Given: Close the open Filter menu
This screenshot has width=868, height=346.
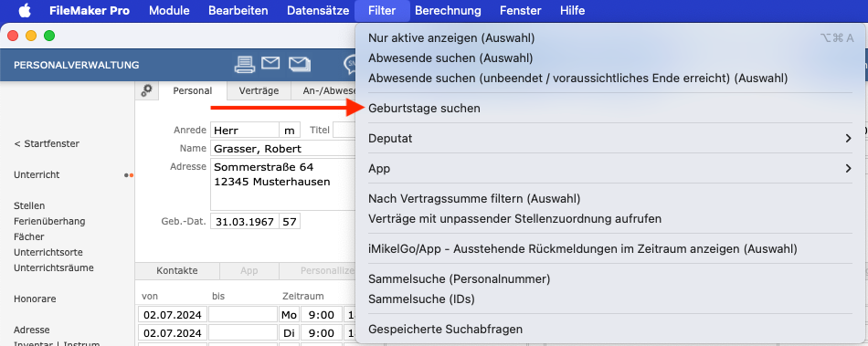Looking at the screenshot, I should (383, 11).
